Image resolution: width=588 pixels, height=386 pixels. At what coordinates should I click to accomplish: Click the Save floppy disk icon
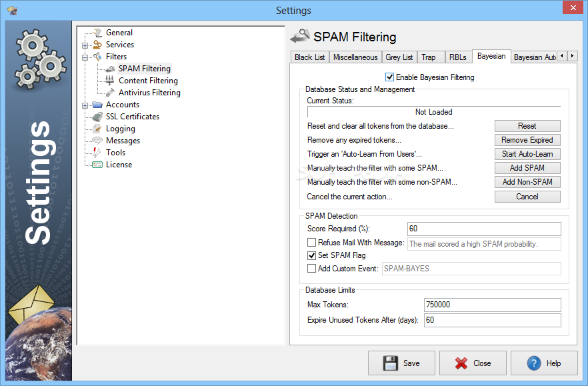[x=391, y=363]
